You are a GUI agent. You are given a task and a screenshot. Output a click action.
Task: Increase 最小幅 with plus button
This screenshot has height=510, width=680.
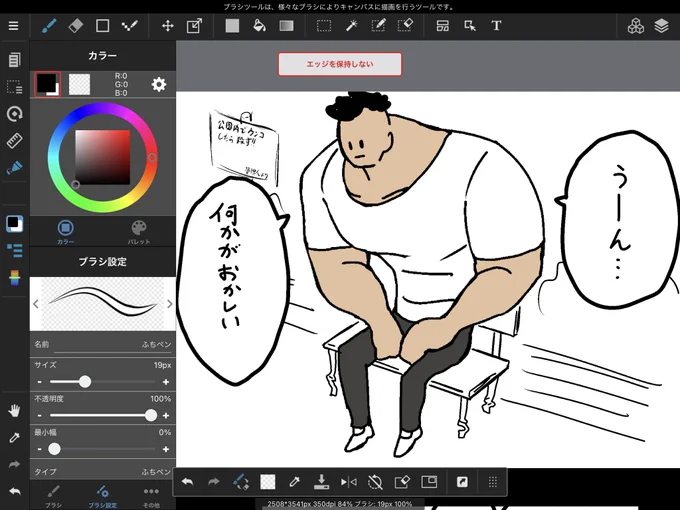[x=166, y=449]
